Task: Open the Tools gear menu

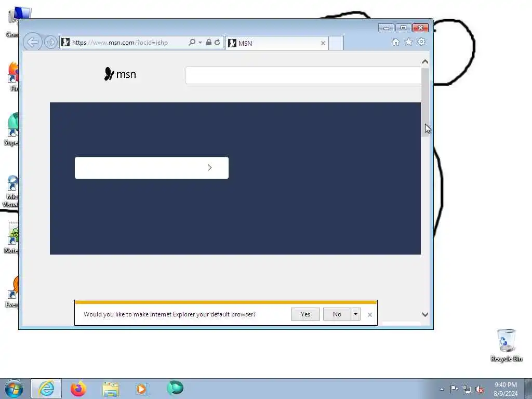Action: [421, 42]
